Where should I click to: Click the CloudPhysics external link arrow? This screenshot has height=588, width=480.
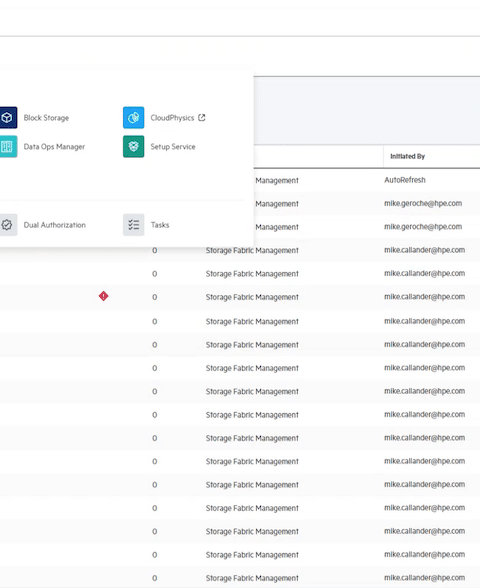coord(202,118)
